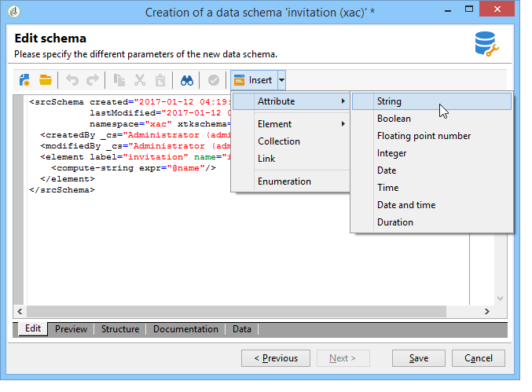The image size is (532, 392).
Task: Click the copy icon in toolbar
Action: [x=119, y=80]
